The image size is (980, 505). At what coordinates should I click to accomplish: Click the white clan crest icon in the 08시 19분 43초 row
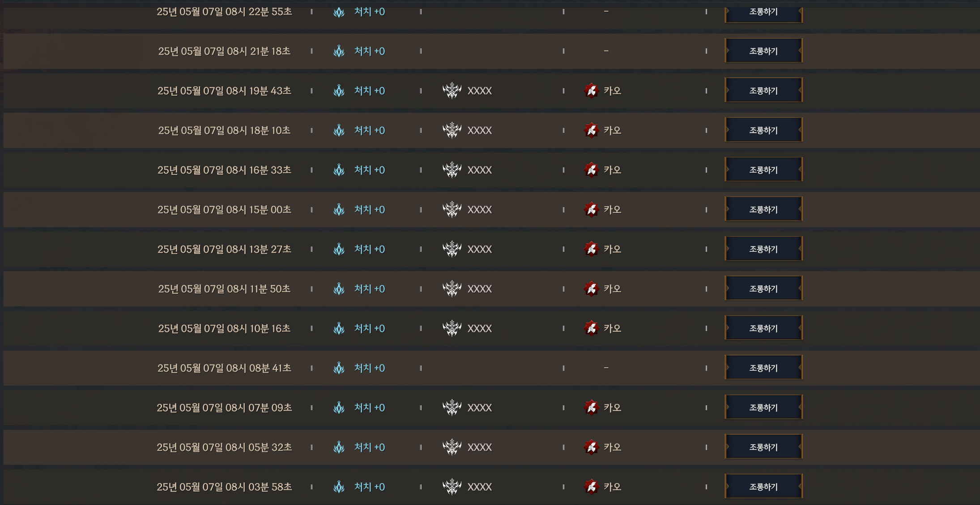pyautogui.click(x=452, y=90)
